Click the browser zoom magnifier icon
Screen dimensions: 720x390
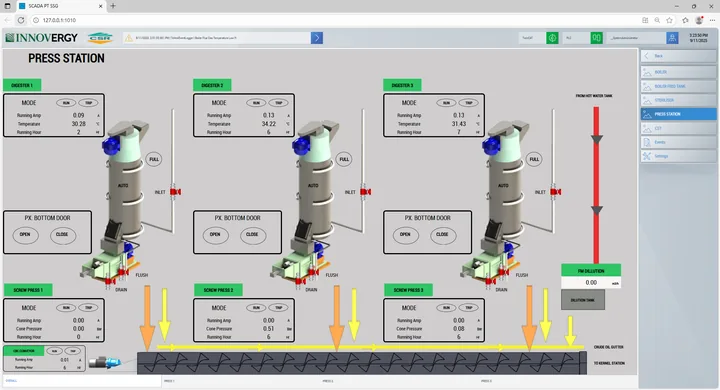point(658,20)
